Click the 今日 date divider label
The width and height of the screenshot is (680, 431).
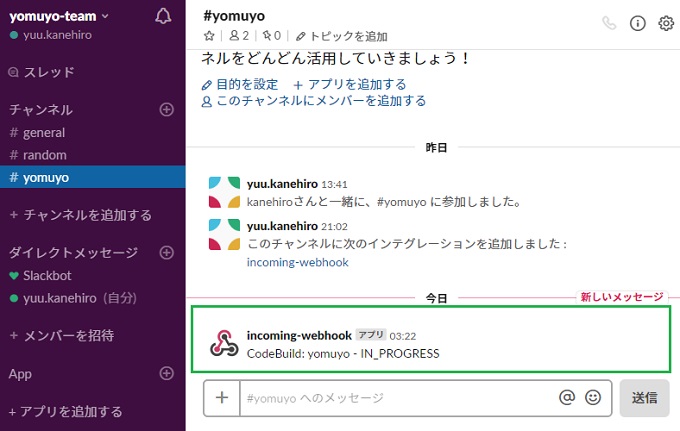pyautogui.click(x=436, y=298)
